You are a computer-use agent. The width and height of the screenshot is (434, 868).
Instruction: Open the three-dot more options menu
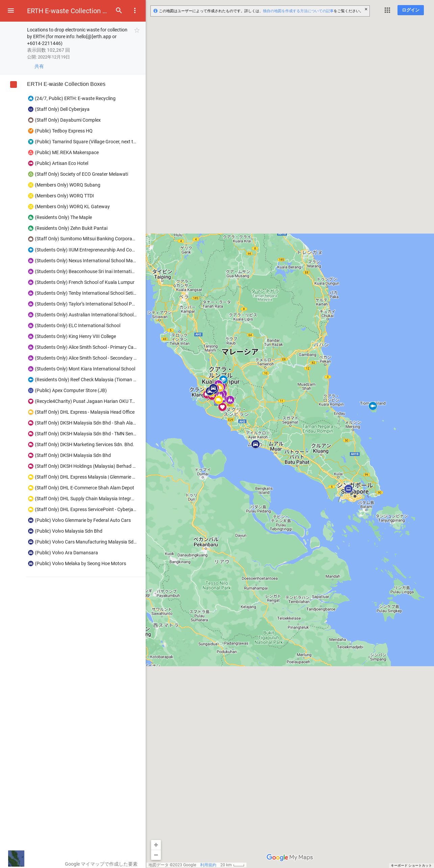[135, 10]
